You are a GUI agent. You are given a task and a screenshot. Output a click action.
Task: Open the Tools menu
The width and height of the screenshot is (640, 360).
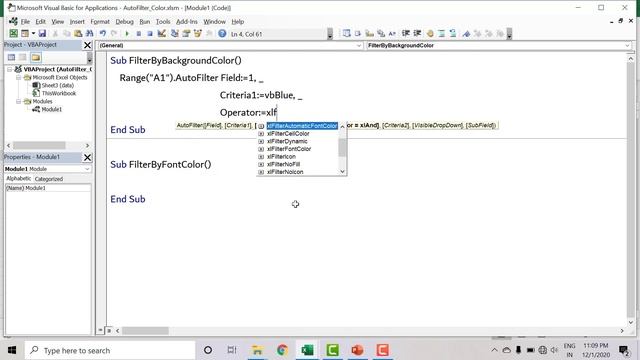pos(163,22)
